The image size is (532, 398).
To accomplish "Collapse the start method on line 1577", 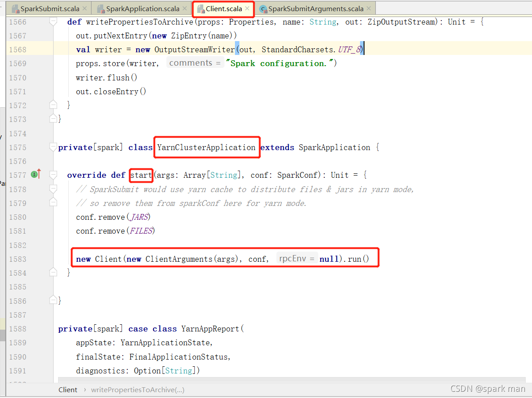I will [53, 175].
